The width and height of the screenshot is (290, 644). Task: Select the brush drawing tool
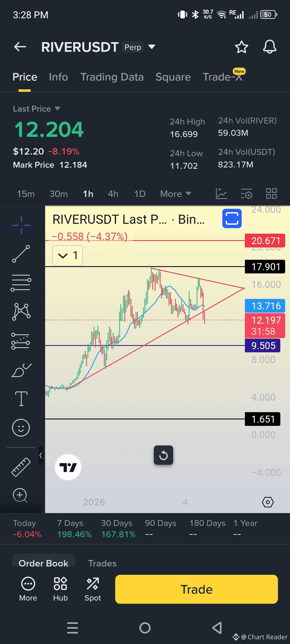[x=21, y=370]
